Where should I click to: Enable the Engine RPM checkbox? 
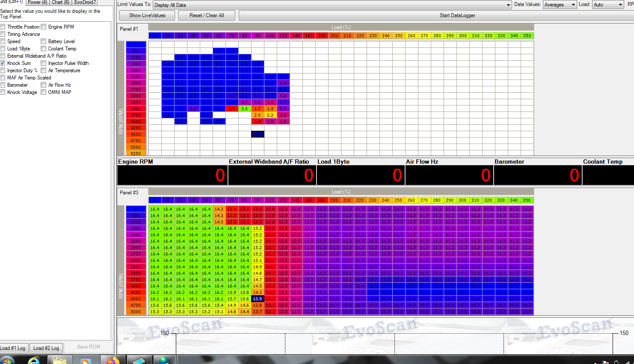click(x=44, y=27)
